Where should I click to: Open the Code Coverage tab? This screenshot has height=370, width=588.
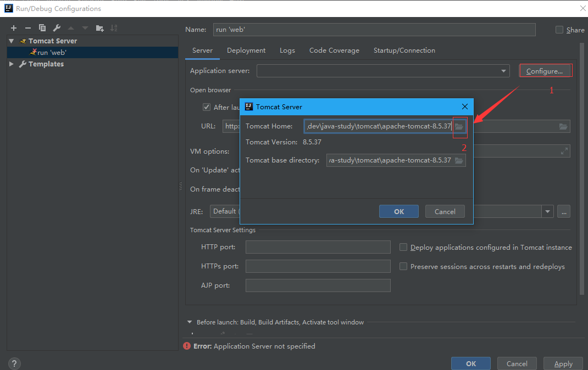click(334, 50)
